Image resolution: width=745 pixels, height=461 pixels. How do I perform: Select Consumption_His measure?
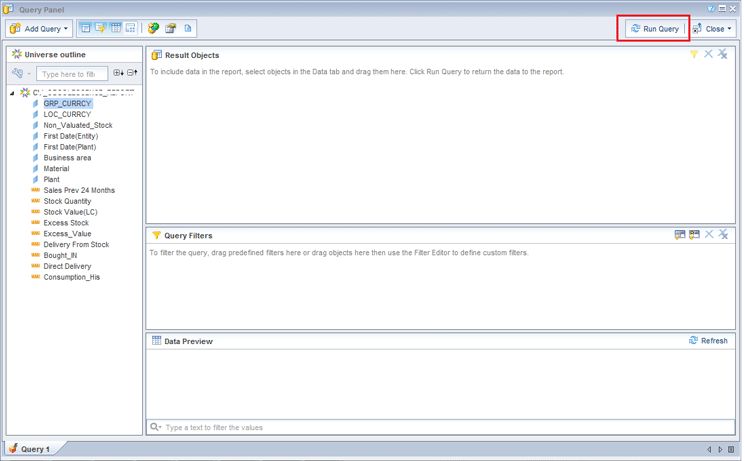72,277
